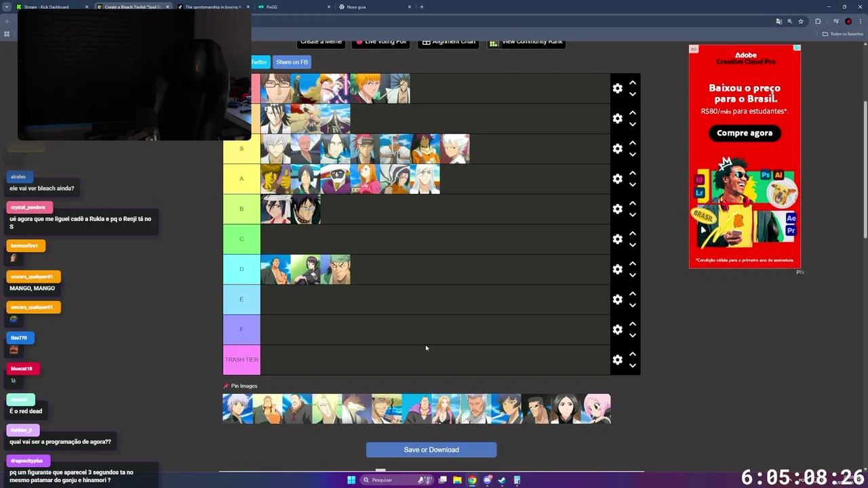Open the Chrome tab search dropdown
The image size is (868, 488).
click(x=6, y=7)
